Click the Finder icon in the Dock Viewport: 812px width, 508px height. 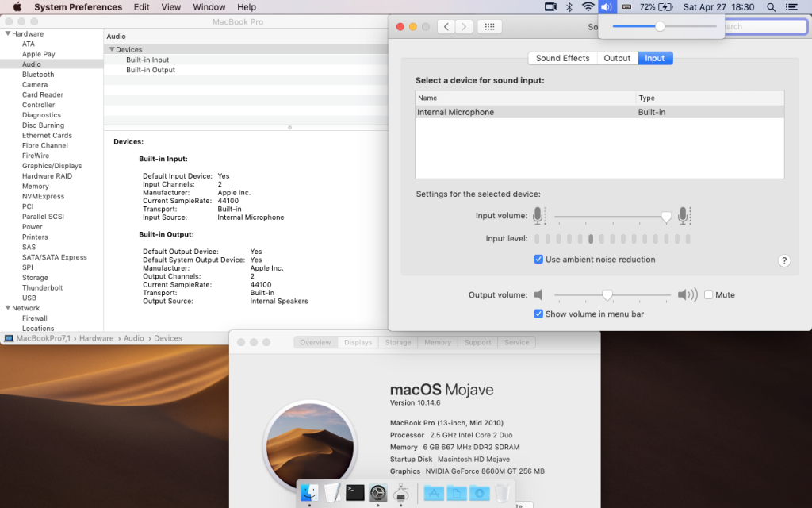click(309, 492)
